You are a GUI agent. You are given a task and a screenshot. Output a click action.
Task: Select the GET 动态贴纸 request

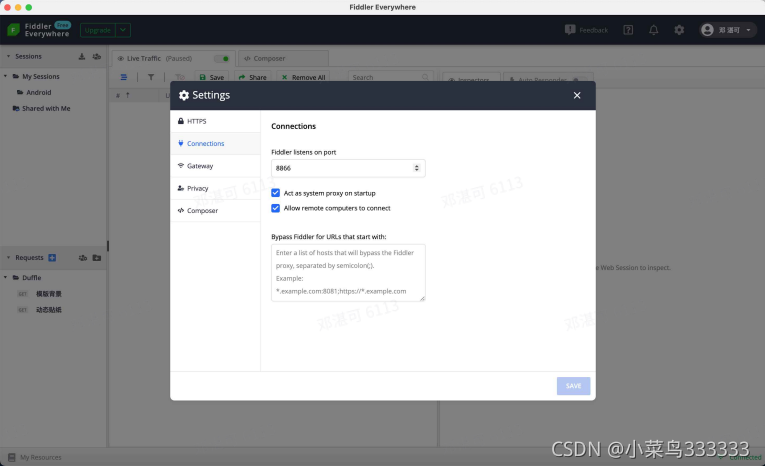[x=40, y=310]
